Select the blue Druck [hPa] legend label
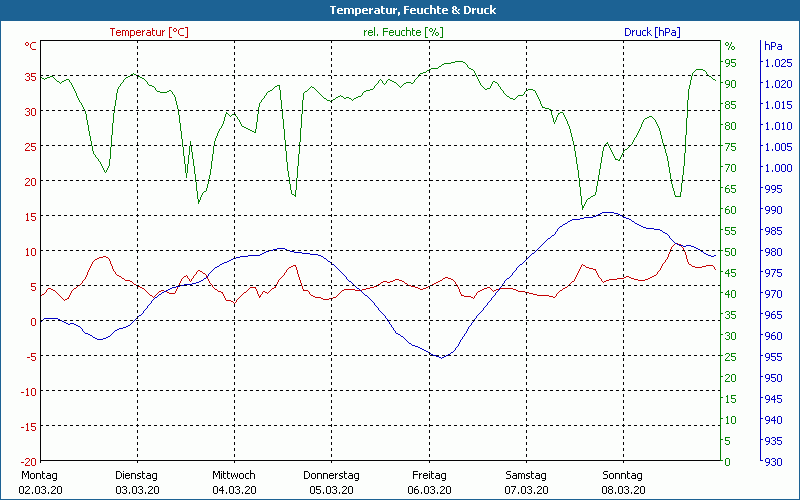Image resolution: width=800 pixels, height=500 pixels. [x=652, y=32]
